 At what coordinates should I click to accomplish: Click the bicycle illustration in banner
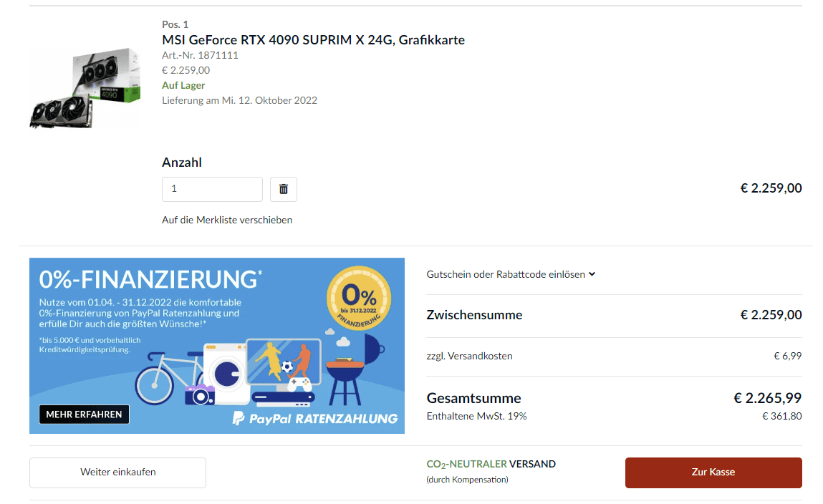[x=168, y=377]
